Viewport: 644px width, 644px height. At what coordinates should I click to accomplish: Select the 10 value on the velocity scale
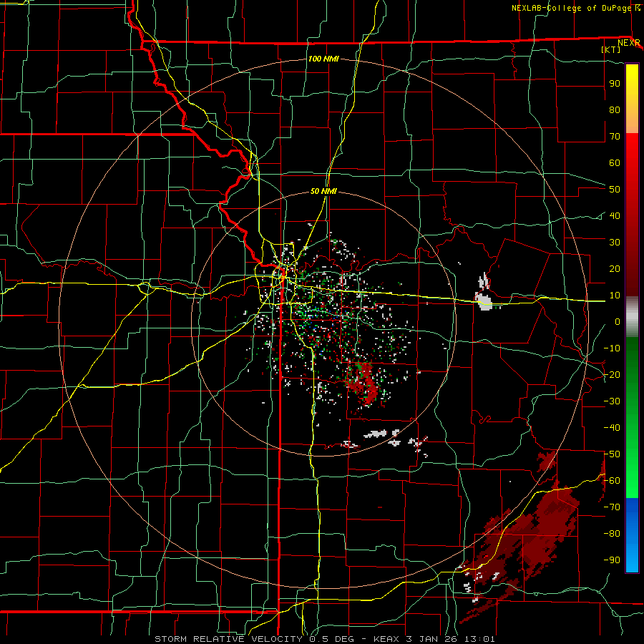[x=615, y=296]
